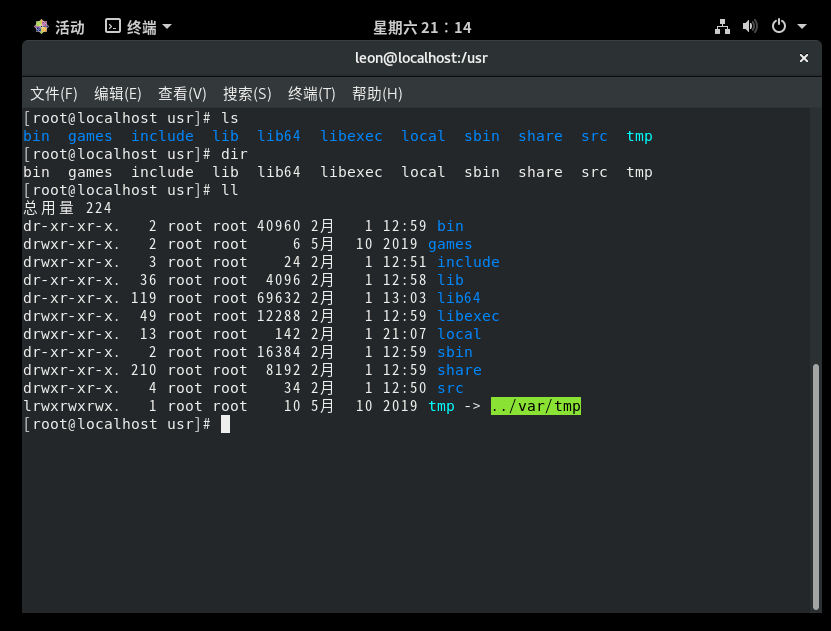Click size value 69632
The height and width of the screenshot is (631, 831).
tap(279, 298)
